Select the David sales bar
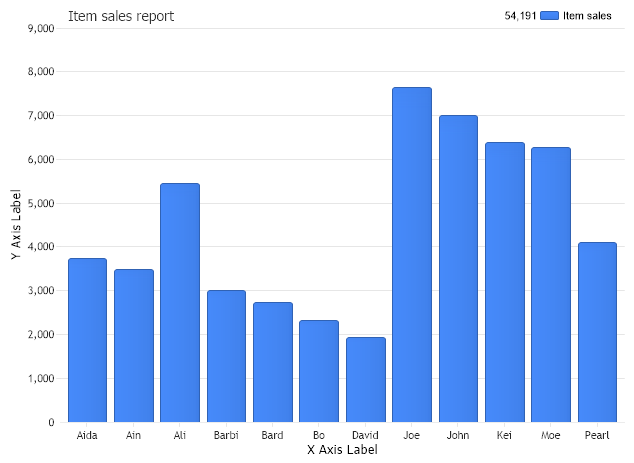The width and height of the screenshot is (634, 463). [366, 380]
